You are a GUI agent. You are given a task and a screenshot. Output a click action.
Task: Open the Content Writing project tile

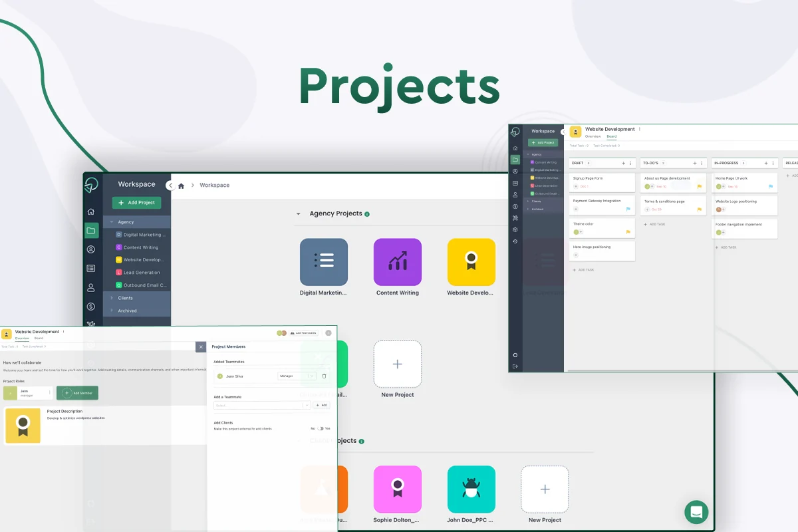pyautogui.click(x=398, y=262)
